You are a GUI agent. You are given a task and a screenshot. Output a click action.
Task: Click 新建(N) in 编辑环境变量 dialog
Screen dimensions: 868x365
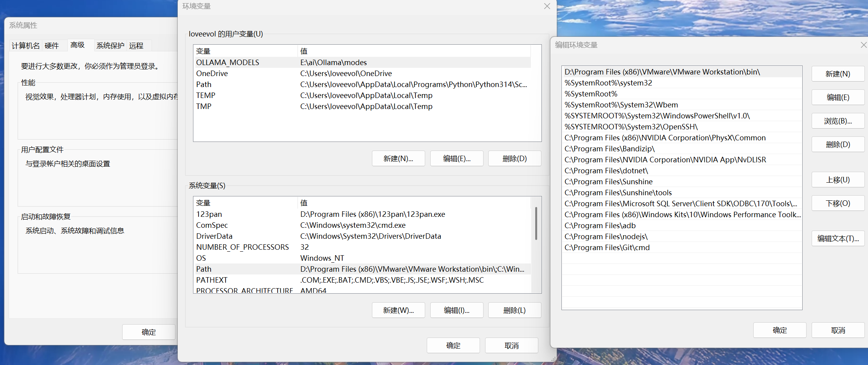(x=838, y=74)
